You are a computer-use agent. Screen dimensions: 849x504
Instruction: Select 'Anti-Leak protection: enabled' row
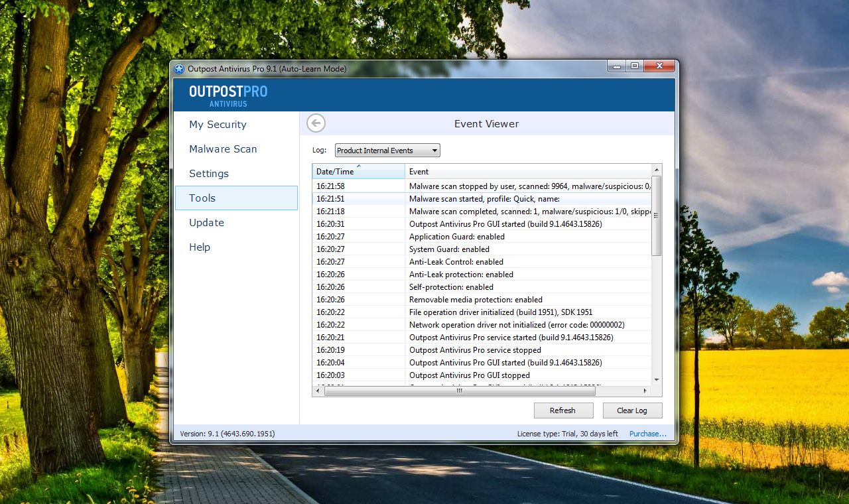click(482, 275)
